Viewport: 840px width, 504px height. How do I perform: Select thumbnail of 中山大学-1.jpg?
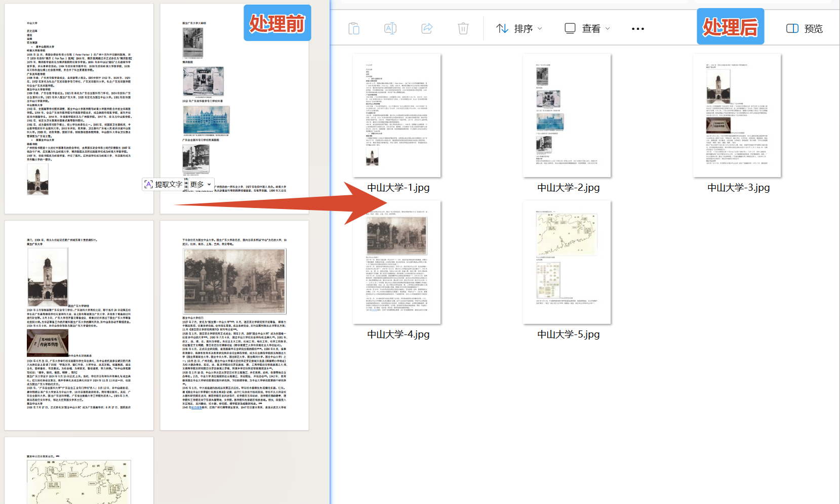click(x=397, y=115)
